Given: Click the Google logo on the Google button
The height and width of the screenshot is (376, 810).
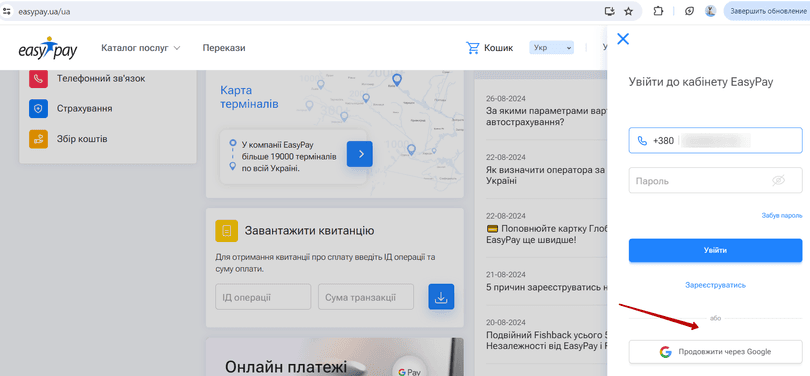Looking at the screenshot, I should pyautogui.click(x=665, y=352).
